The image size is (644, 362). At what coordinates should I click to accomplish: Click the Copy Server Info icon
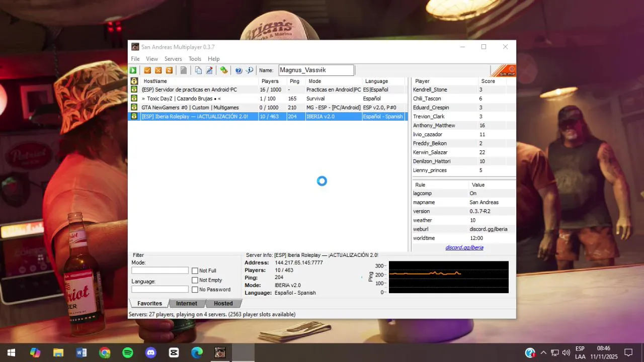[198, 70]
